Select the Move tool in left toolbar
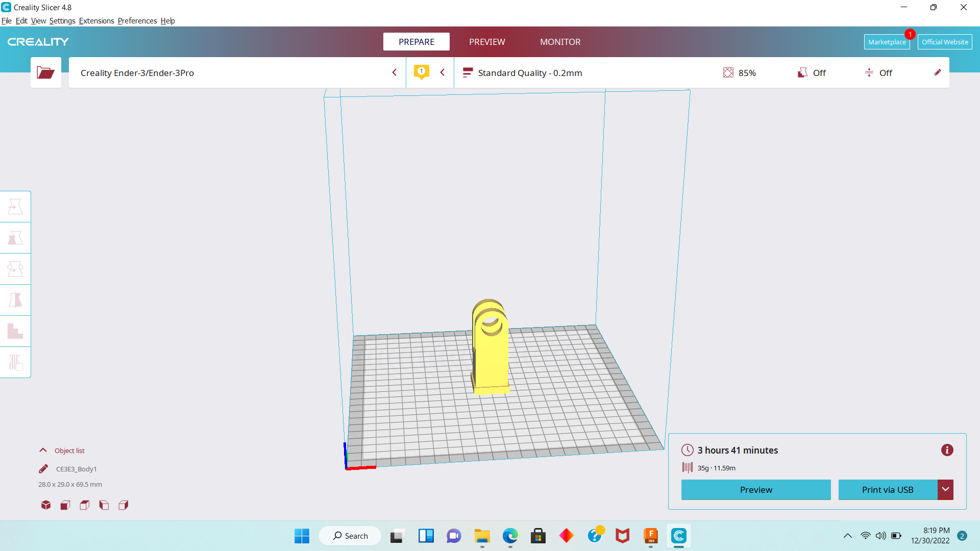Viewport: 980px width, 551px height. [15, 207]
